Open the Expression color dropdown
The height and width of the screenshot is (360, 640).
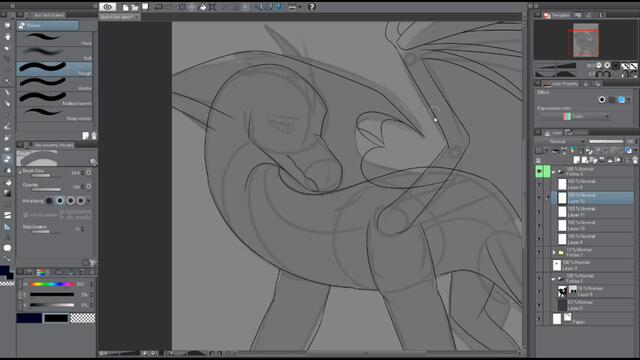click(575, 116)
